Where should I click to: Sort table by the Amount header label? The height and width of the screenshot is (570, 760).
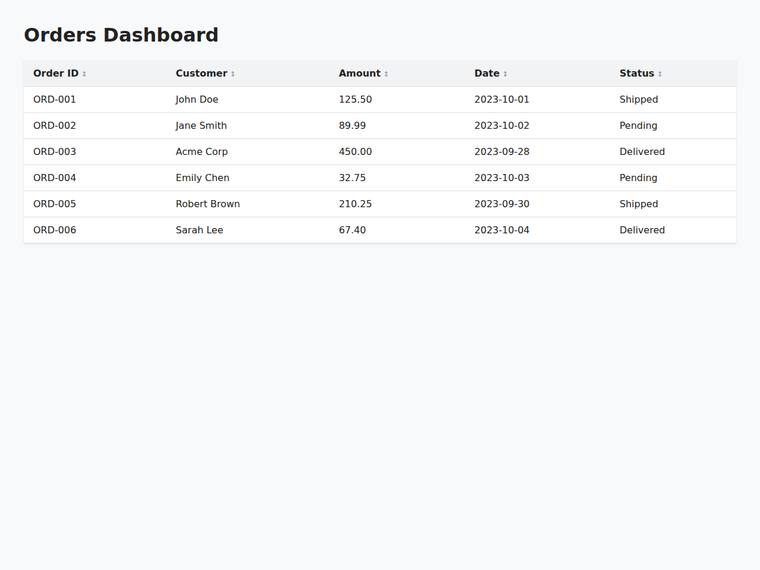pos(360,73)
